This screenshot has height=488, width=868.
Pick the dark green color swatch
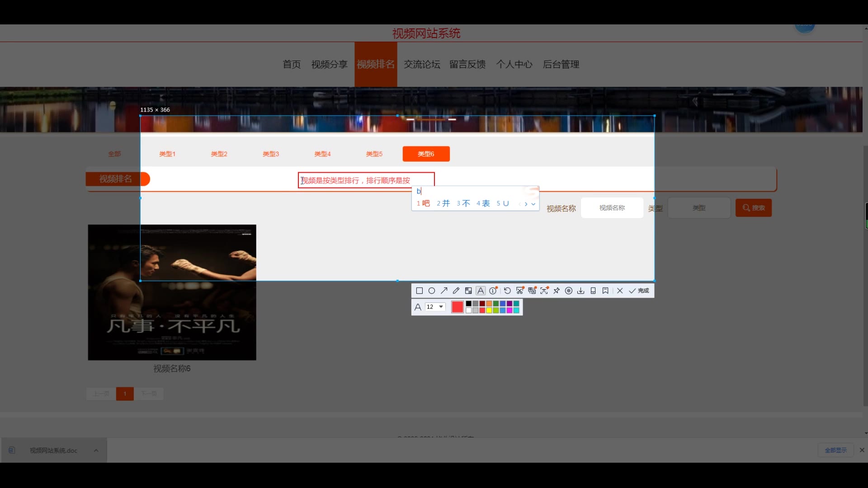click(x=496, y=304)
